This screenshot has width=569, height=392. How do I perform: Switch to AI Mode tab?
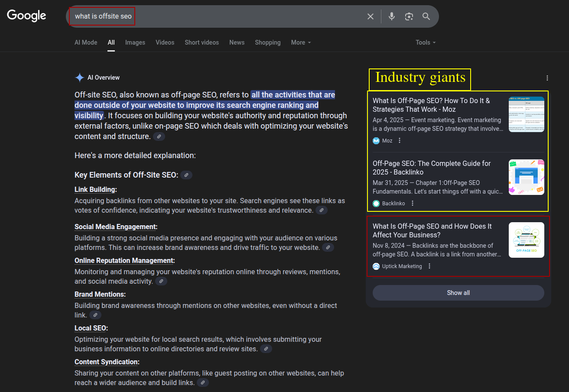(x=86, y=42)
